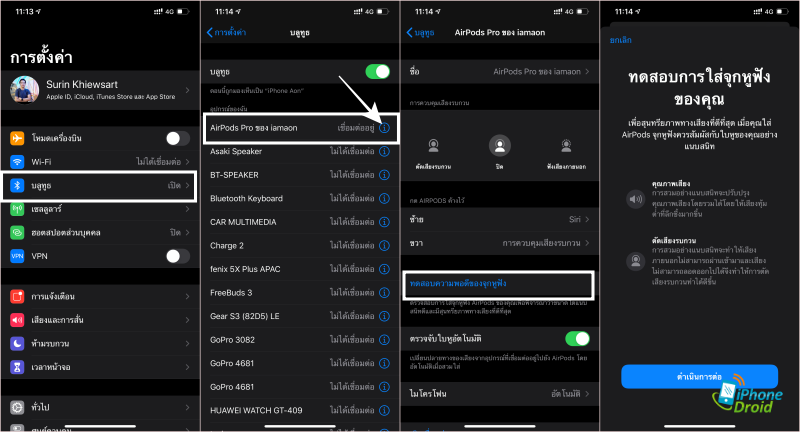Tap the red notifications icon
Viewport: 800px width, 432px height.
(x=17, y=296)
